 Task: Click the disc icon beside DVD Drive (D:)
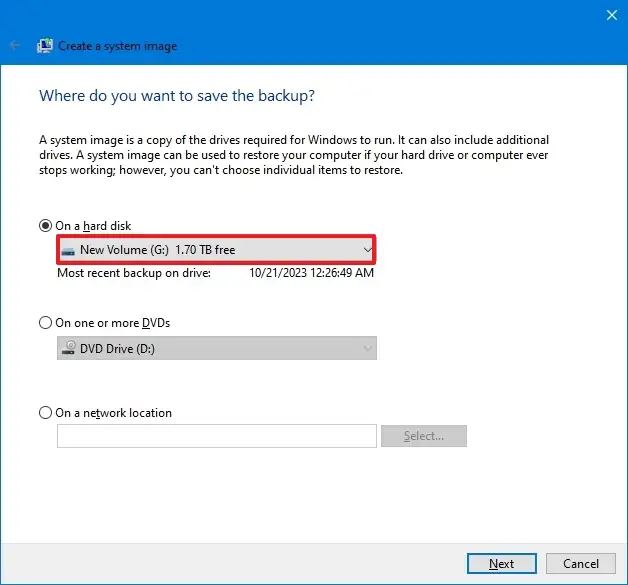pos(69,348)
